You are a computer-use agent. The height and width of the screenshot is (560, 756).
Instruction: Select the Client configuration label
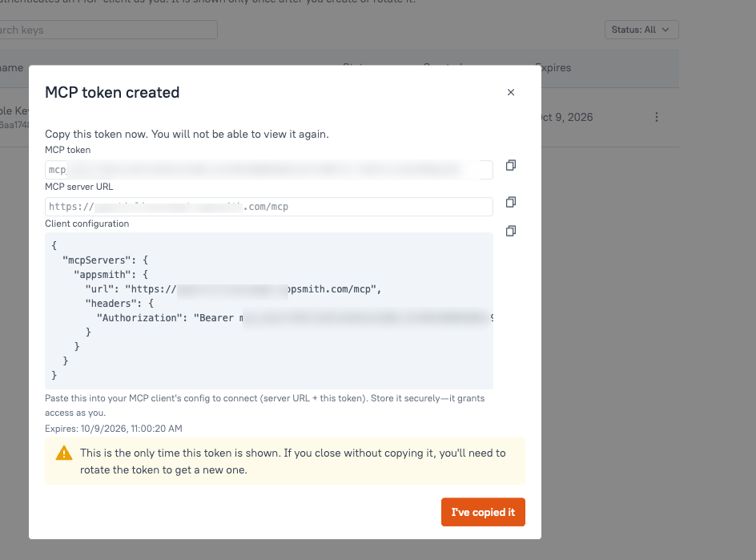click(86, 224)
